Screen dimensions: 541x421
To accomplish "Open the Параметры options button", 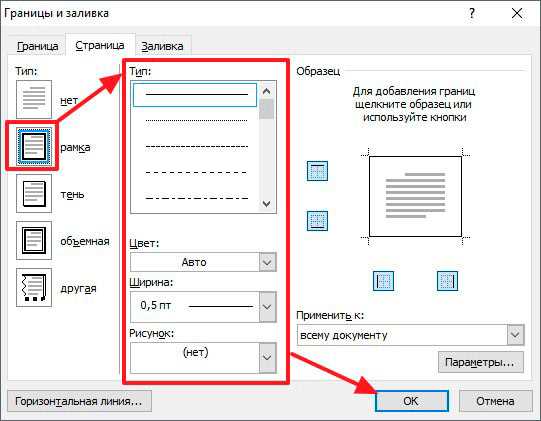I will click(x=481, y=362).
